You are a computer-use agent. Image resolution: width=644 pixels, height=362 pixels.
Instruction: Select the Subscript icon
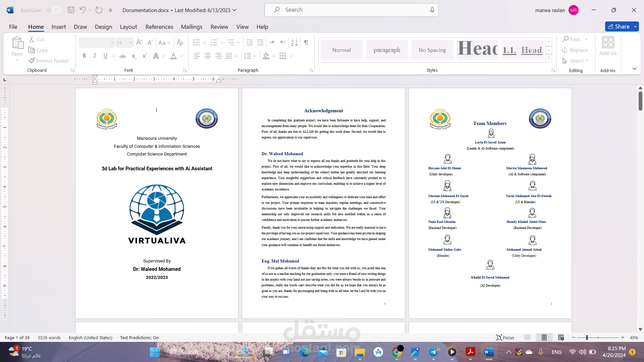tap(134, 56)
